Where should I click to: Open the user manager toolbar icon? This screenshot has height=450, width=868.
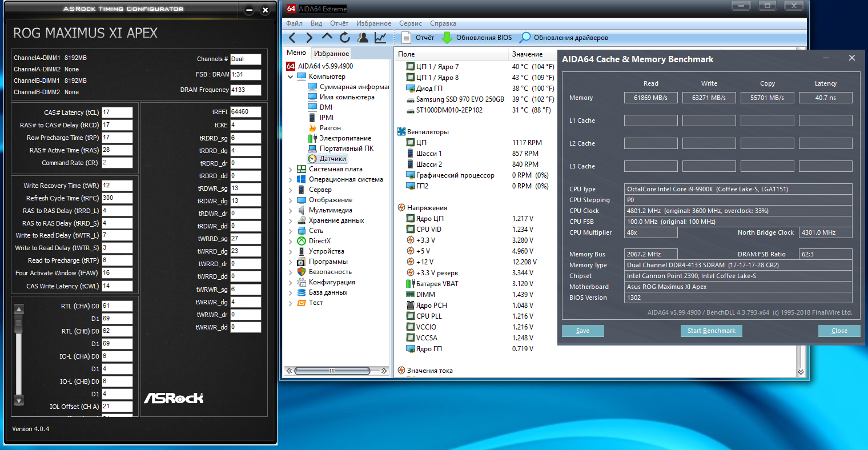363,38
